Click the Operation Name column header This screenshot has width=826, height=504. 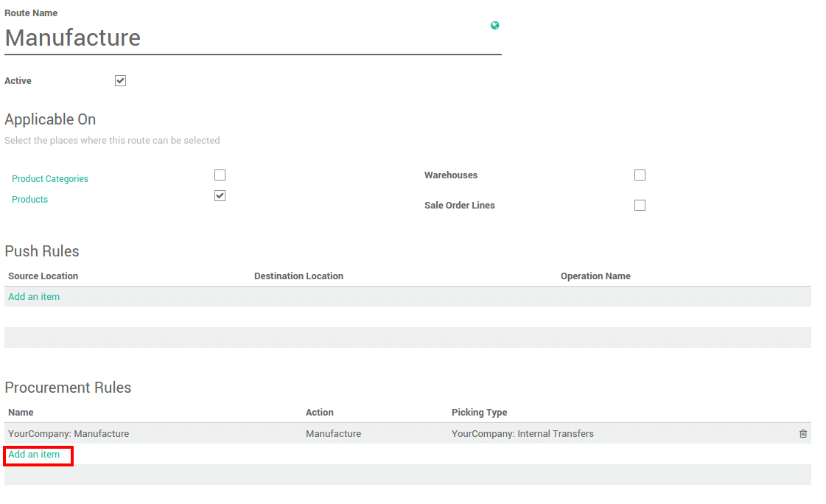click(595, 276)
